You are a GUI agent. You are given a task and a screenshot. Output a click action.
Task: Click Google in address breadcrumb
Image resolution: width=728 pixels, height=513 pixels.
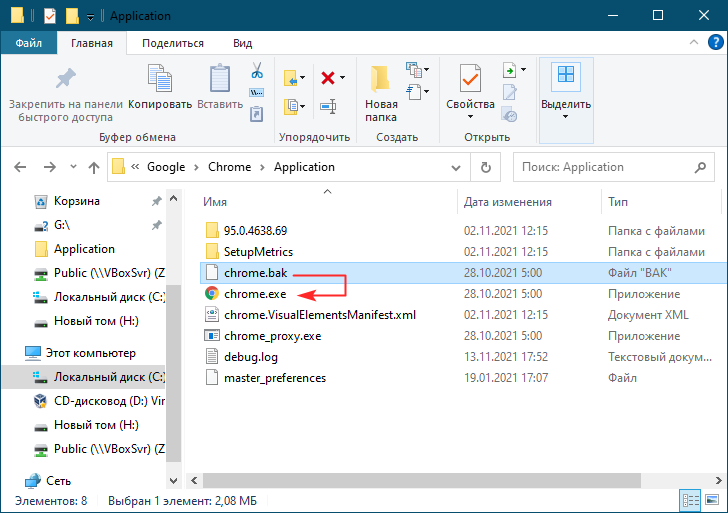[166, 167]
